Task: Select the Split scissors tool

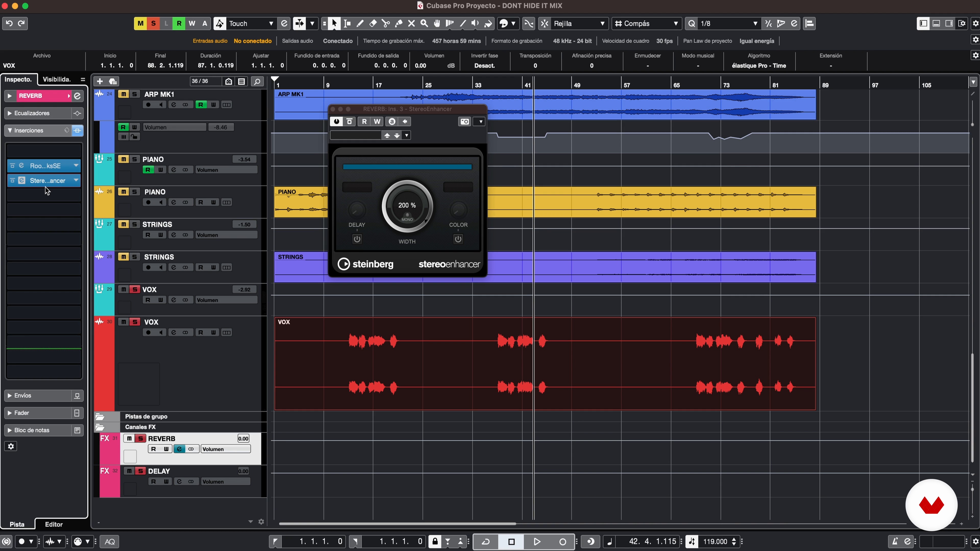Action: tap(386, 23)
